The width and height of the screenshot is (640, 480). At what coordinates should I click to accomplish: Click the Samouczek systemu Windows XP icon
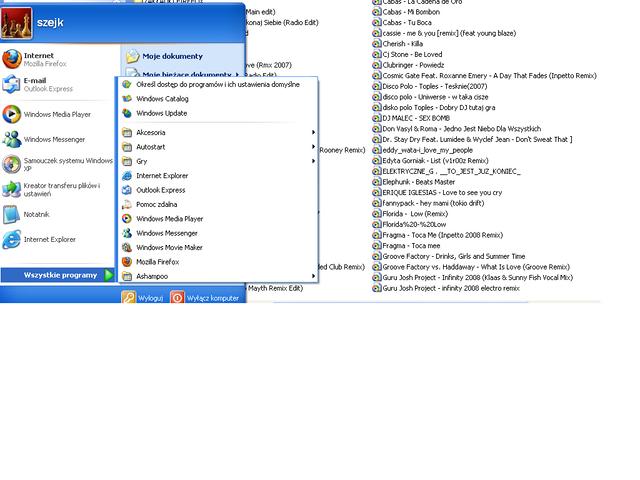pos(11,164)
